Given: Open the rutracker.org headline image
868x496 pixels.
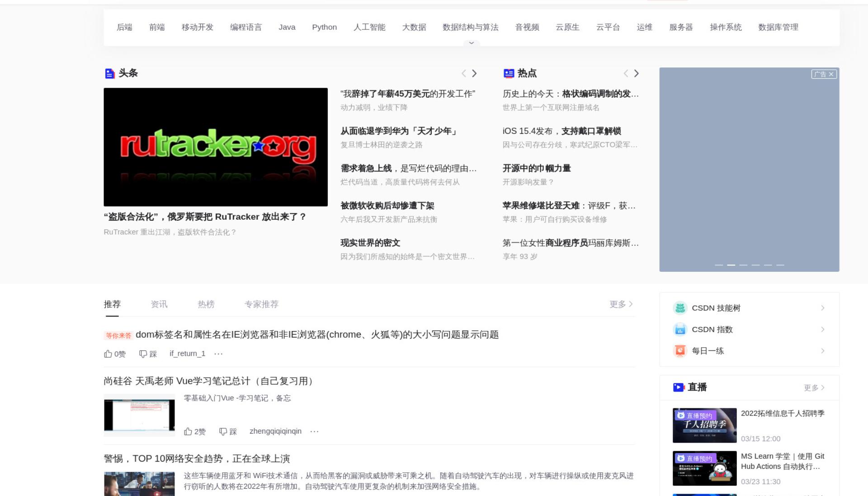Looking at the screenshot, I should [x=216, y=147].
